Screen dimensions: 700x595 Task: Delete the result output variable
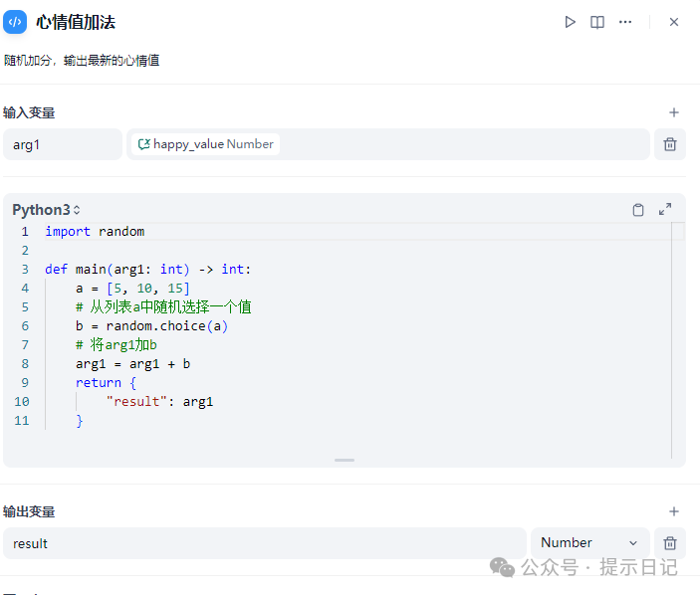(x=670, y=543)
